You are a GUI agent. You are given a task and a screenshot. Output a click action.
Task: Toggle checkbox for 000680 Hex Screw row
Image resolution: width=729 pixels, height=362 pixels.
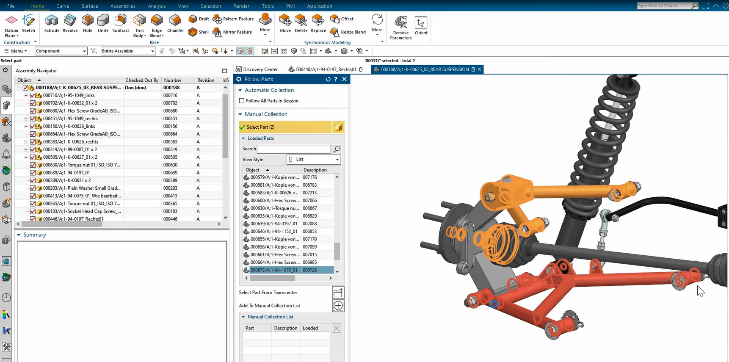click(33, 111)
